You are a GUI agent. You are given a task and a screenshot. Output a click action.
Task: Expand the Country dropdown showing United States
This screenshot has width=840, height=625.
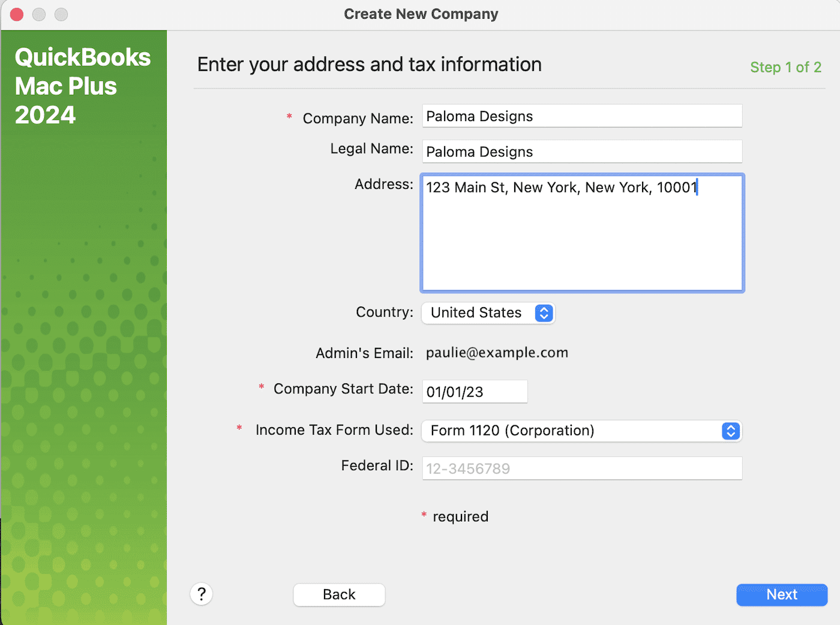click(x=488, y=312)
